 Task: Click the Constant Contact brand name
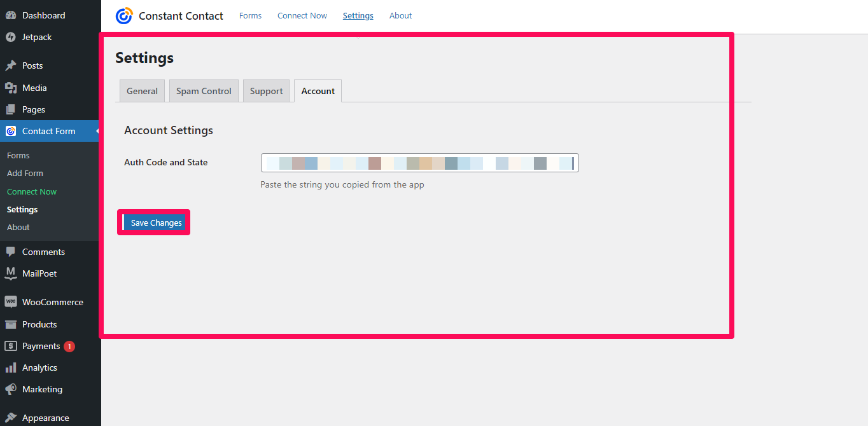(x=181, y=16)
